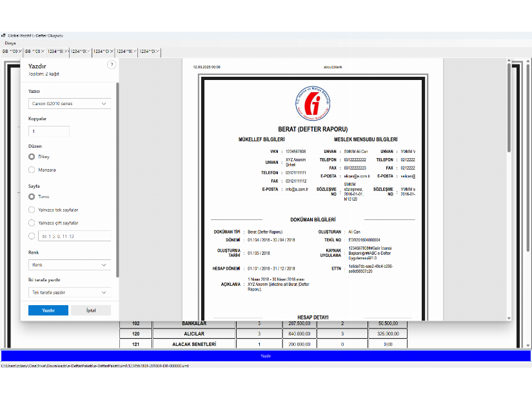Viewport: 532px width, 400px height.
Task: Choose Yalnızca çift sayfalar option
Action: 31,223
